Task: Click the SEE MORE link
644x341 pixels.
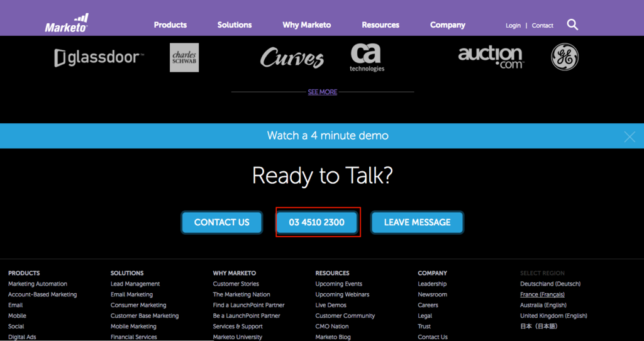Action: [323, 92]
